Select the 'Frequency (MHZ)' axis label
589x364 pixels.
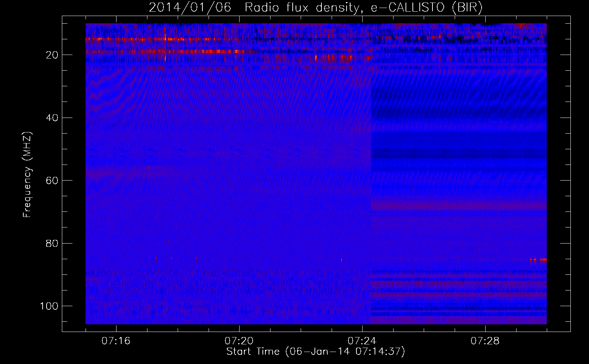click(28, 175)
